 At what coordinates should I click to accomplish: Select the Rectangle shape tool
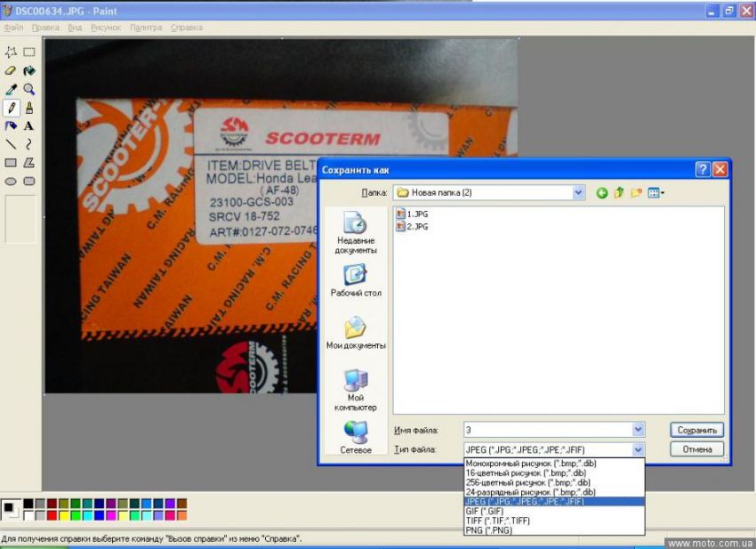(x=11, y=163)
